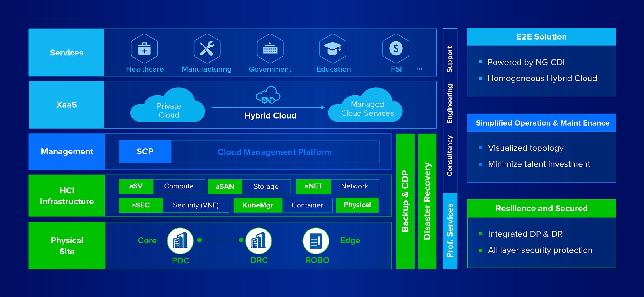Expand the ellipsis after FSI

[x=419, y=69]
